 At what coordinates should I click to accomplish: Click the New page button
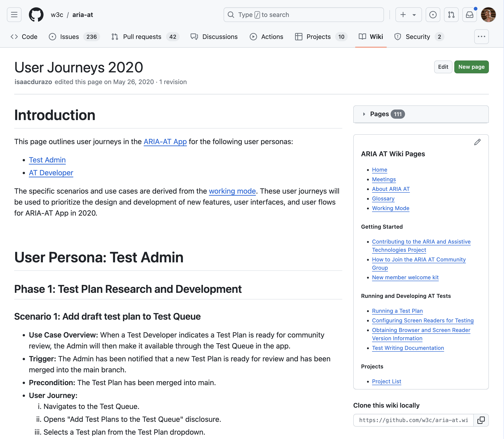tap(471, 67)
